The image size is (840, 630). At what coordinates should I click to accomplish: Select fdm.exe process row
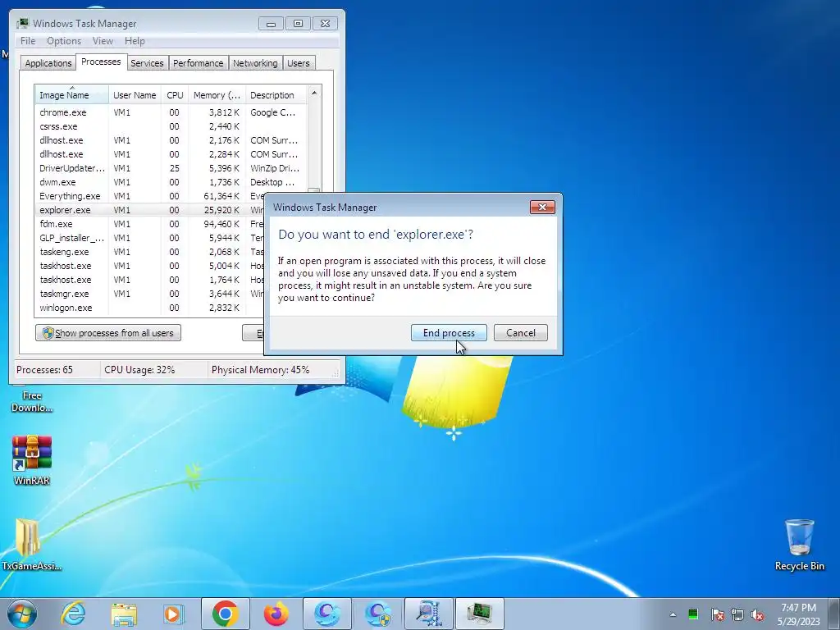(x=149, y=224)
